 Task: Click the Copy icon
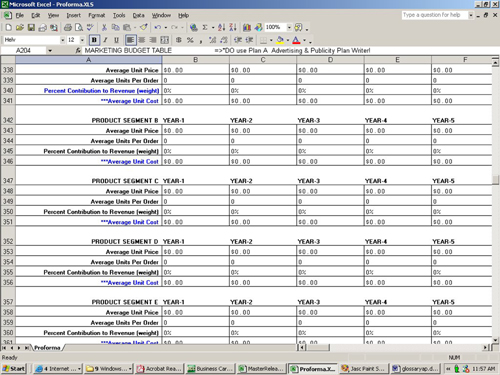[x=115, y=28]
